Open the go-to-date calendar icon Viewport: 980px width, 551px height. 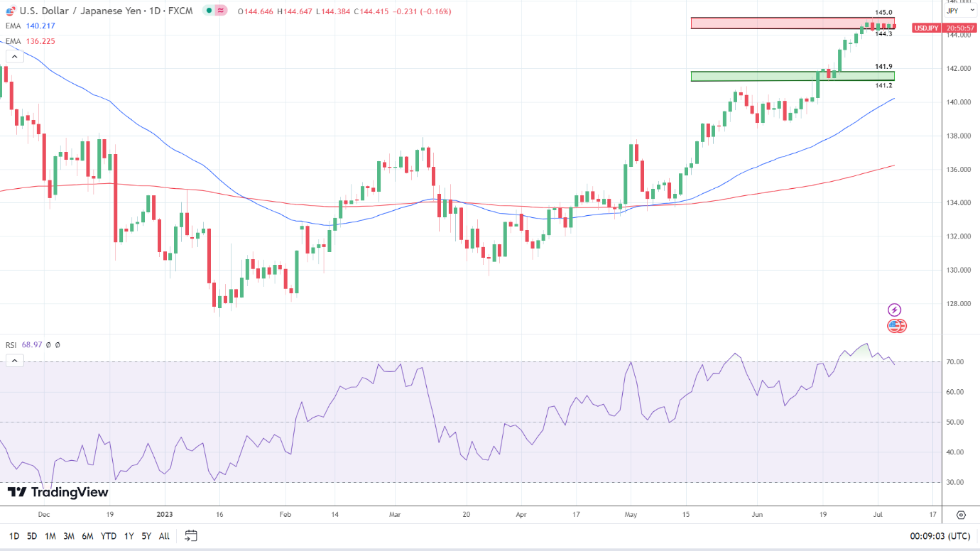click(x=190, y=535)
